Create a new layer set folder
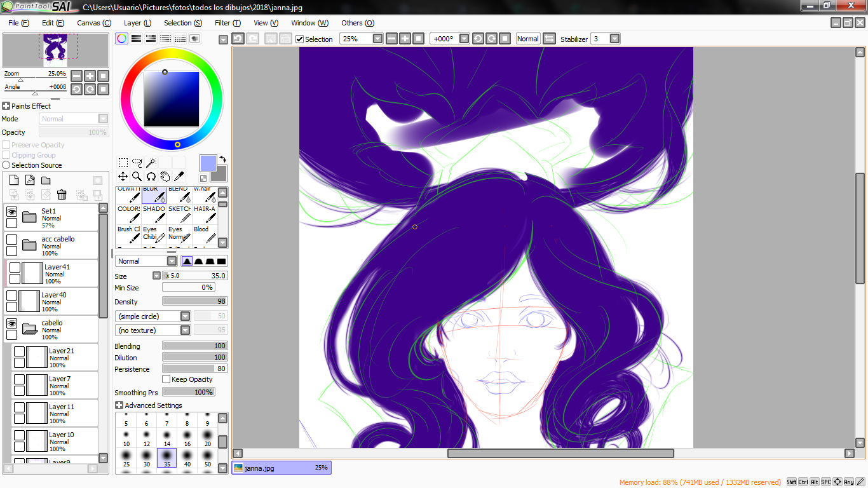 point(46,180)
